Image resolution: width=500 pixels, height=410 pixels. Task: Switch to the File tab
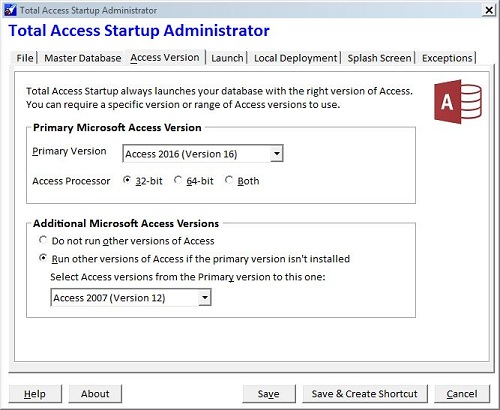click(x=25, y=58)
